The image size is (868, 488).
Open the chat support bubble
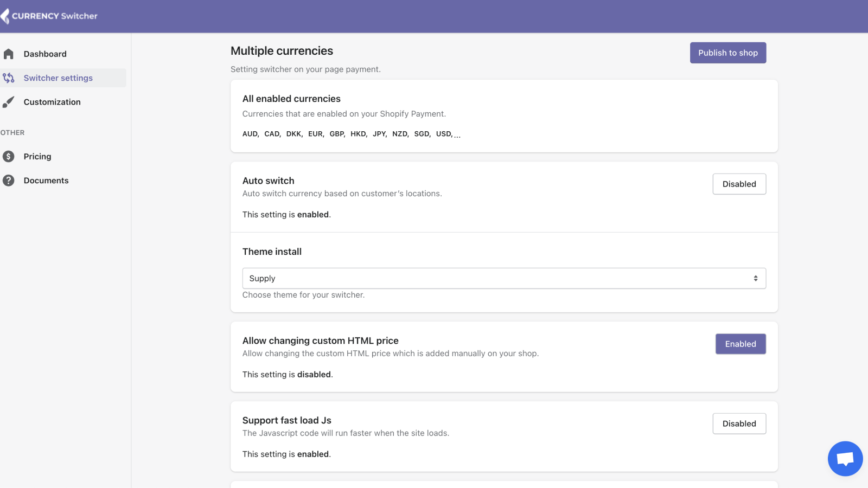[845, 459]
